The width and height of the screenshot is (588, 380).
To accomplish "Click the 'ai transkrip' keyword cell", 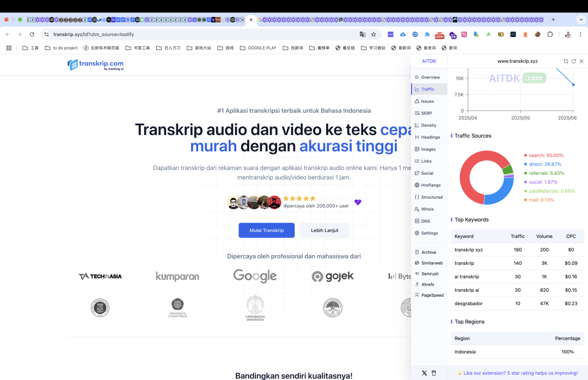I will [467, 277].
